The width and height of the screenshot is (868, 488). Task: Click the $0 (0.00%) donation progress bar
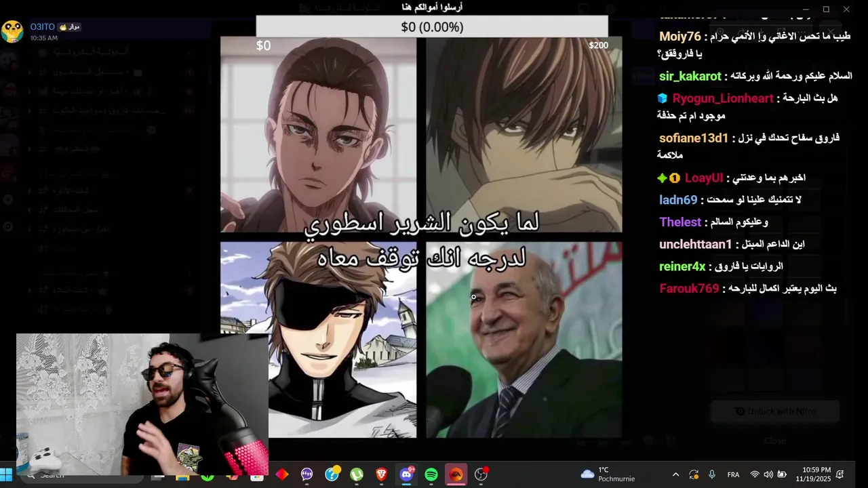432,26
